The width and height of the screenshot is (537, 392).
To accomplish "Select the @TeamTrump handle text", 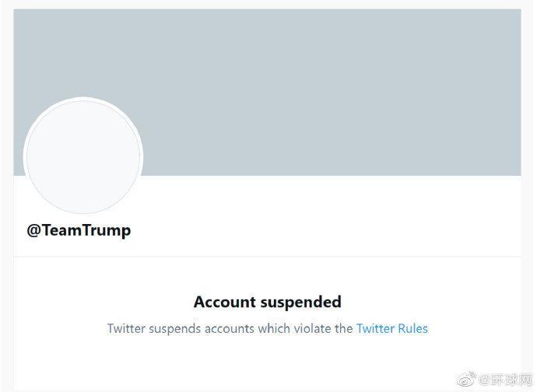I will [79, 230].
